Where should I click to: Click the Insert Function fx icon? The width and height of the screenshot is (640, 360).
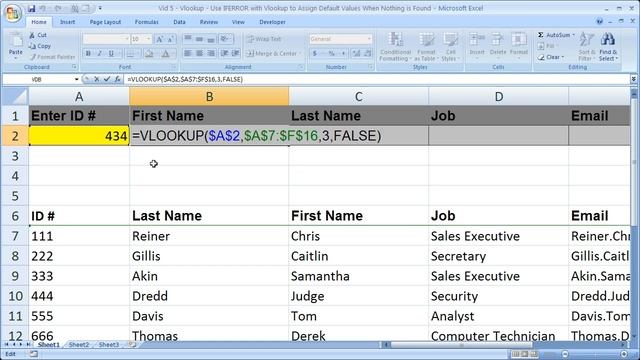click(117, 79)
